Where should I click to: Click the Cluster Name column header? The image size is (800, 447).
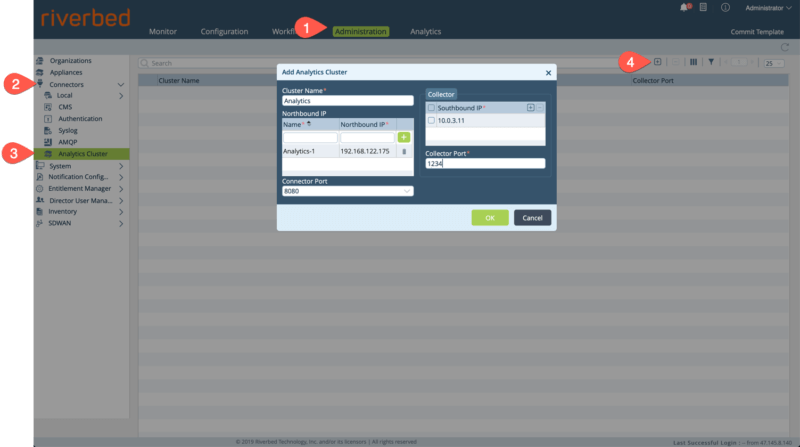(x=179, y=81)
